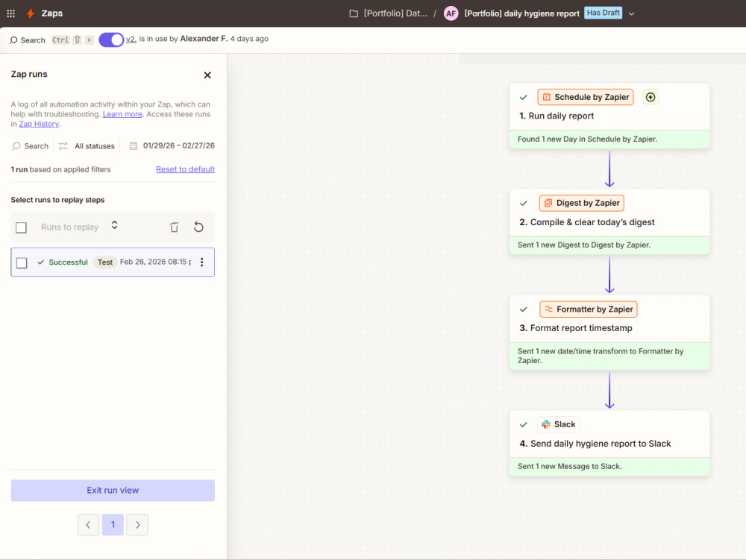Image resolution: width=746 pixels, height=560 pixels.
Task: Click the Select runs to replay steps heading
Action: pos(57,200)
